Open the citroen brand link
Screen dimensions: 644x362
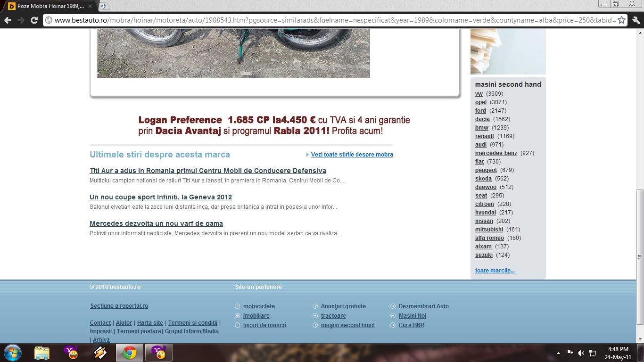pos(485,204)
